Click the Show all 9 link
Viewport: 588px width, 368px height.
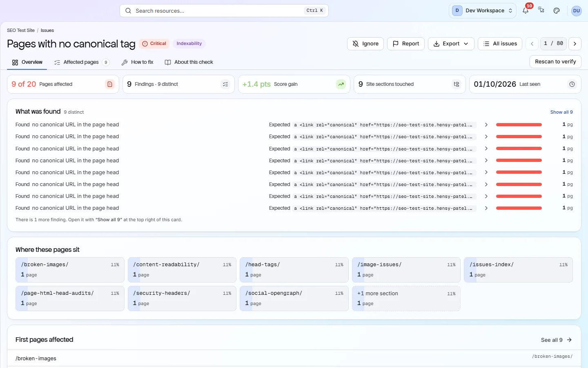(561, 112)
